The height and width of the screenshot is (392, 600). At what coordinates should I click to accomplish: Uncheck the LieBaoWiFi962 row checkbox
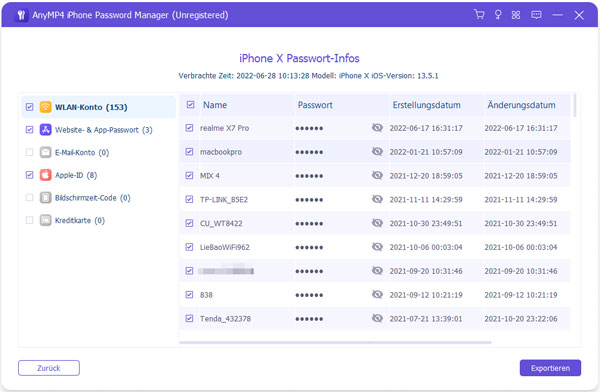coord(189,247)
